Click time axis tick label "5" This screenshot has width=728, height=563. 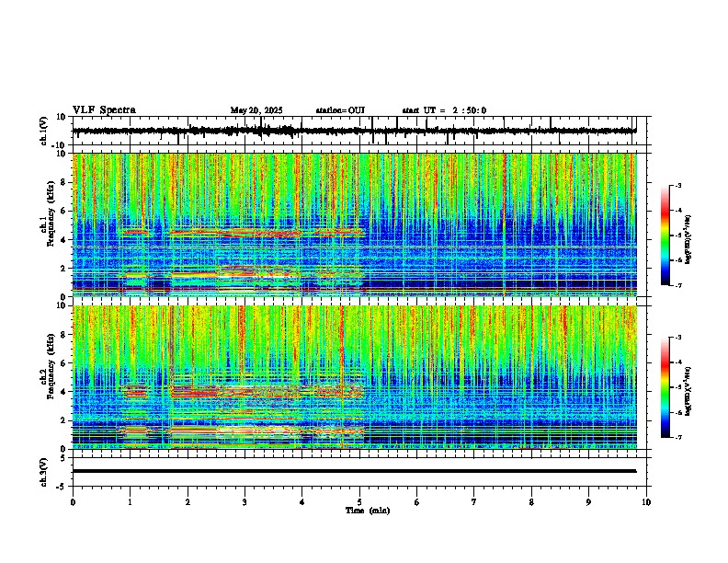tap(359, 502)
